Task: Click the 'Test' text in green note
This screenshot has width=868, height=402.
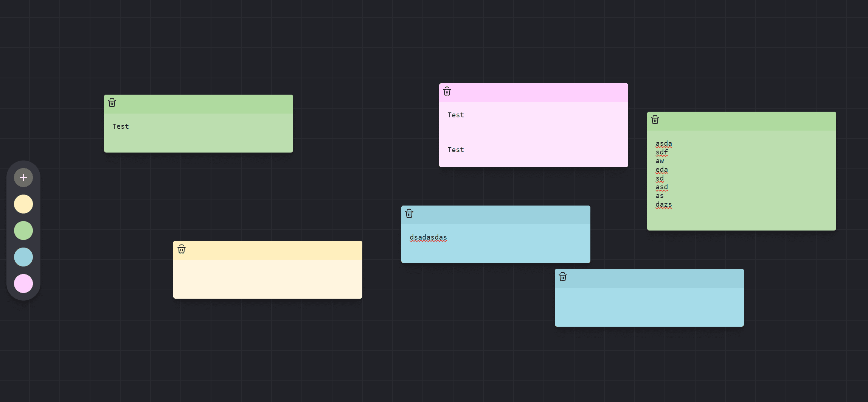Action: point(121,126)
